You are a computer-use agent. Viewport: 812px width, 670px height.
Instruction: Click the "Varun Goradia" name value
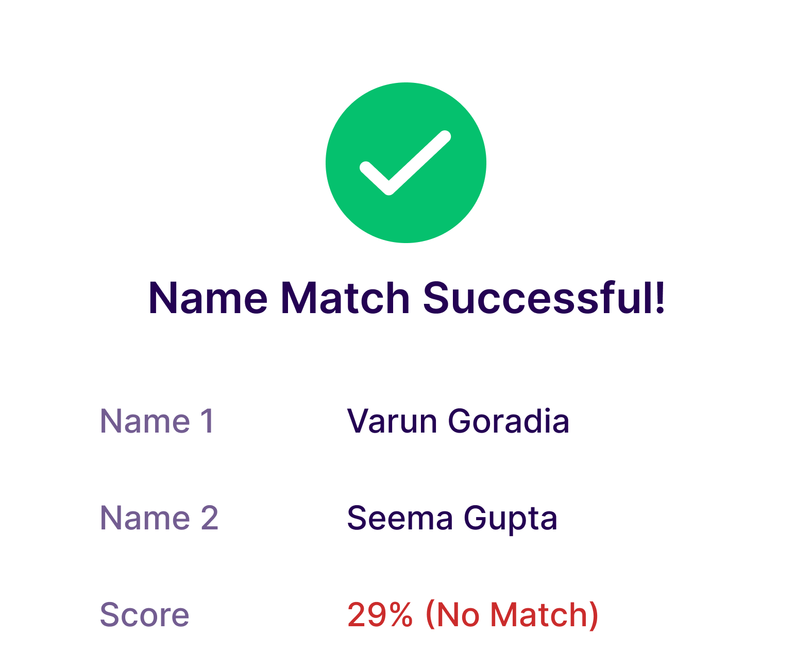458,421
